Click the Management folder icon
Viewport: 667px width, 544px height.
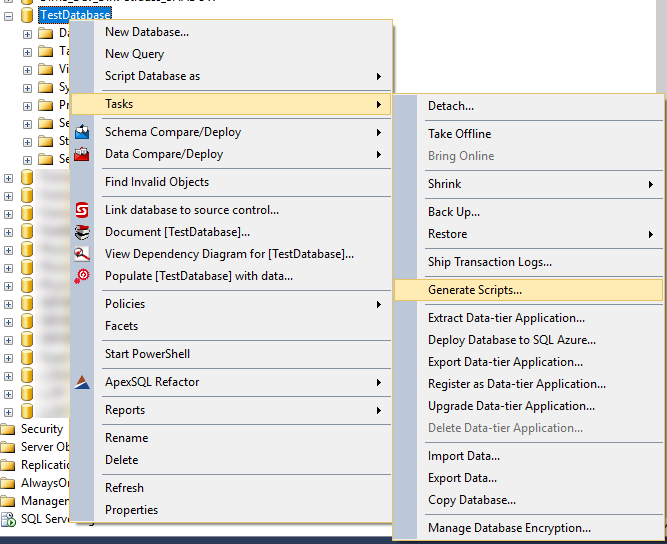coord(8,501)
